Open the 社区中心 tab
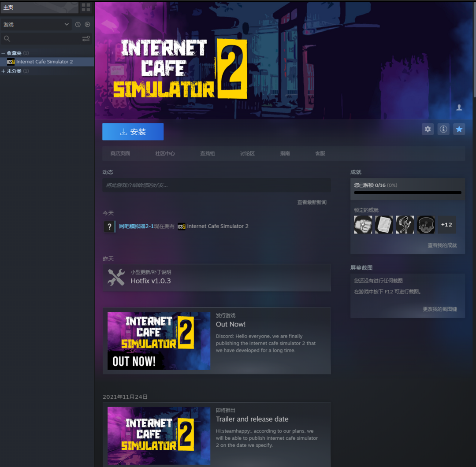This screenshot has height=467, width=476. pyautogui.click(x=165, y=154)
